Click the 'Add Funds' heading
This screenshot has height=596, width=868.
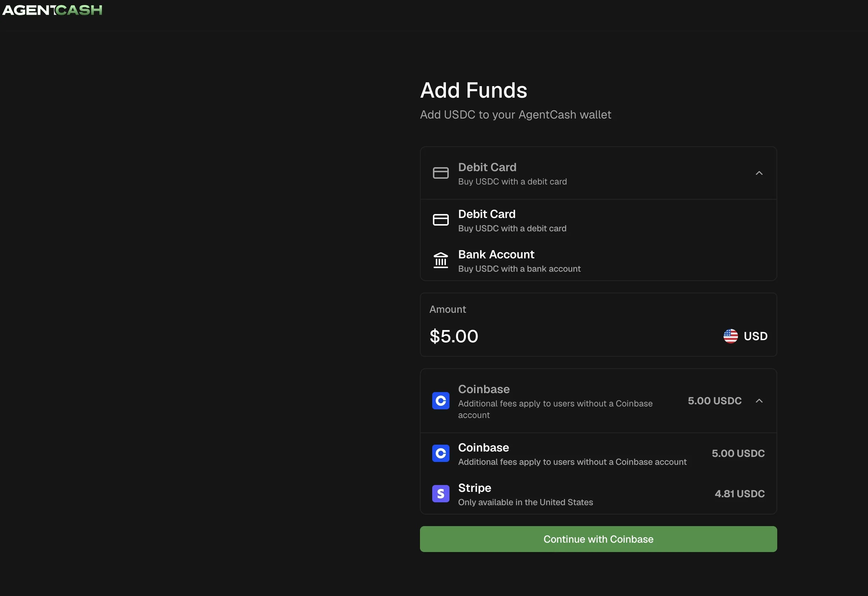(x=474, y=90)
